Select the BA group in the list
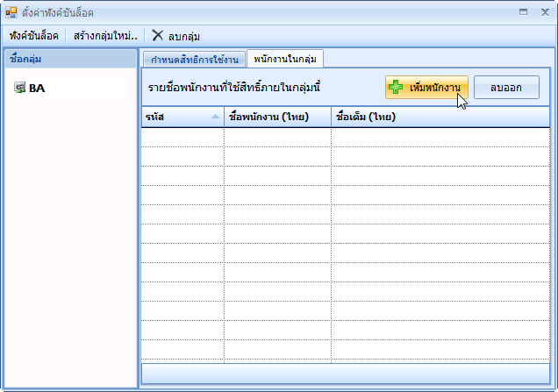This screenshot has width=558, height=392. click(70, 88)
